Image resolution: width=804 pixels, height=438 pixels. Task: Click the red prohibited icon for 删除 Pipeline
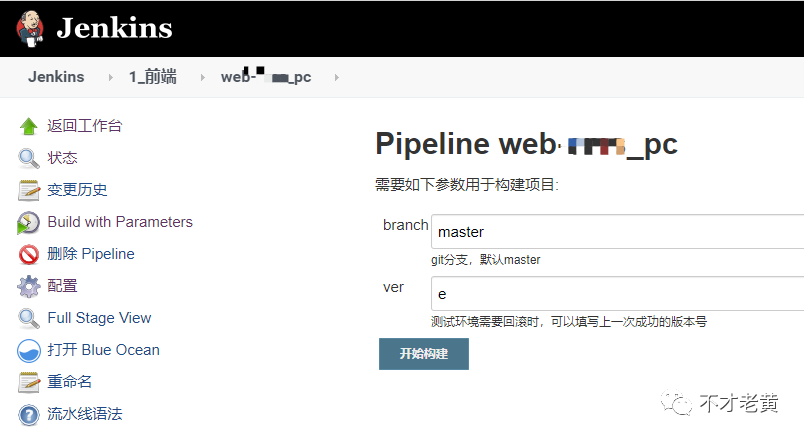(29, 254)
